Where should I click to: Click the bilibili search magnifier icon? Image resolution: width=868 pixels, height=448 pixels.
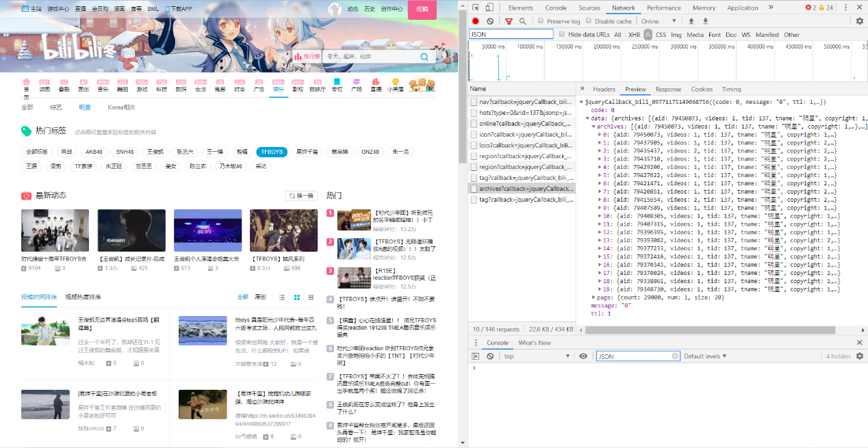click(x=424, y=56)
